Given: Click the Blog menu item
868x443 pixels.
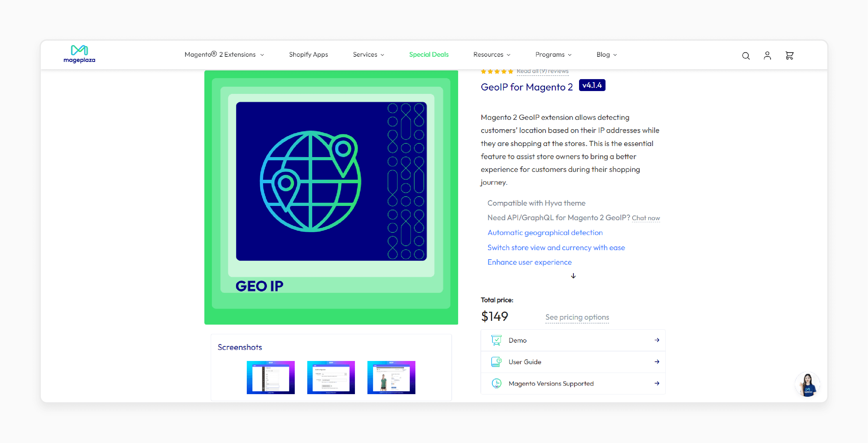Looking at the screenshot, I should (607, 55).
